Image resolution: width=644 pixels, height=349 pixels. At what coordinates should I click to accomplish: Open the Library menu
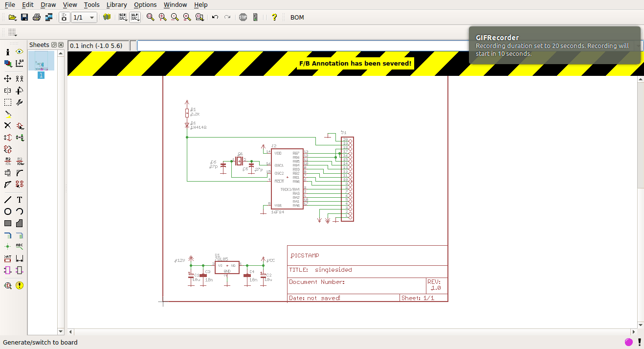(116, 5)
